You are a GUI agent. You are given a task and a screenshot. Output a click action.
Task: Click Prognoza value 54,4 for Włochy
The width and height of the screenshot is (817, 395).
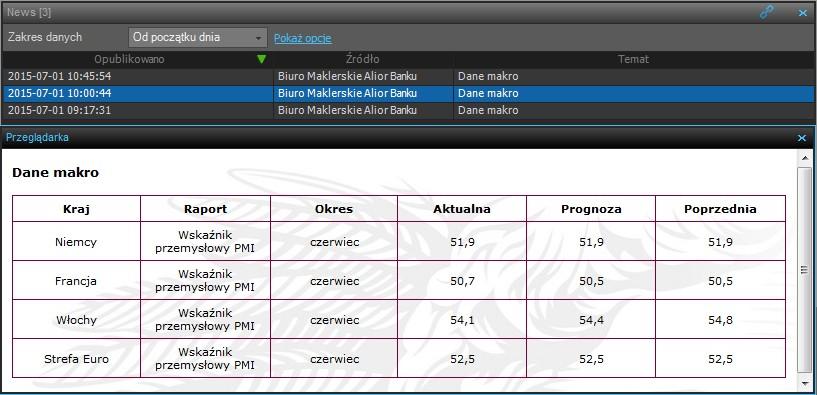[x=591, y=320]
